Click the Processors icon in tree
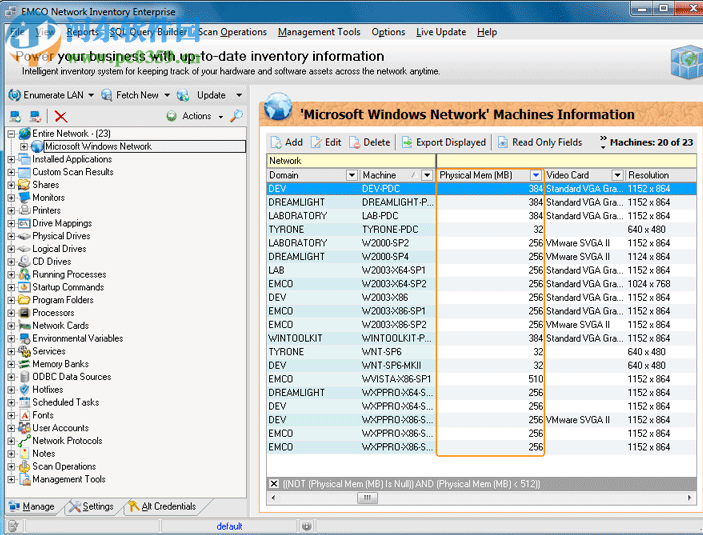Viewport: 703px width, 535px height. click(24, 313)
